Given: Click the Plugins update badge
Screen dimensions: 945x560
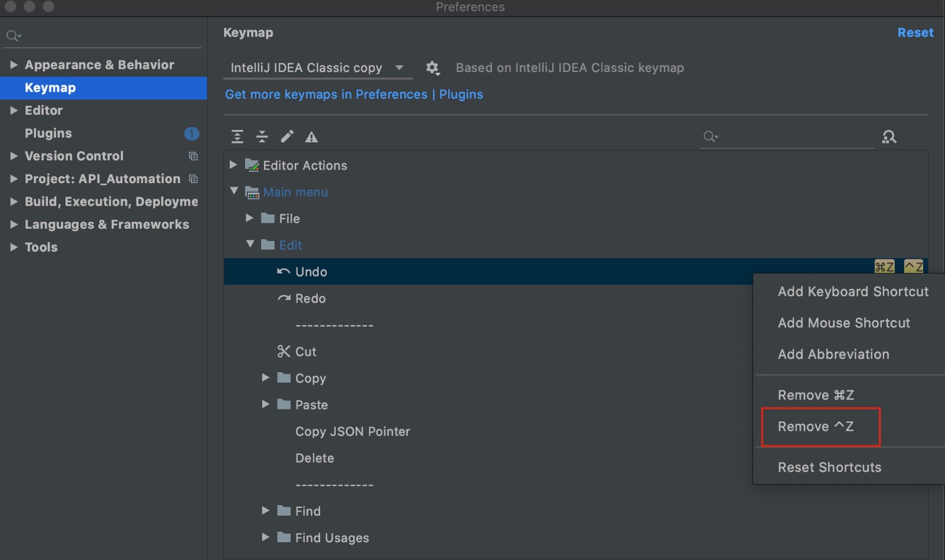Looking at the screenshot, I should 191,134.
